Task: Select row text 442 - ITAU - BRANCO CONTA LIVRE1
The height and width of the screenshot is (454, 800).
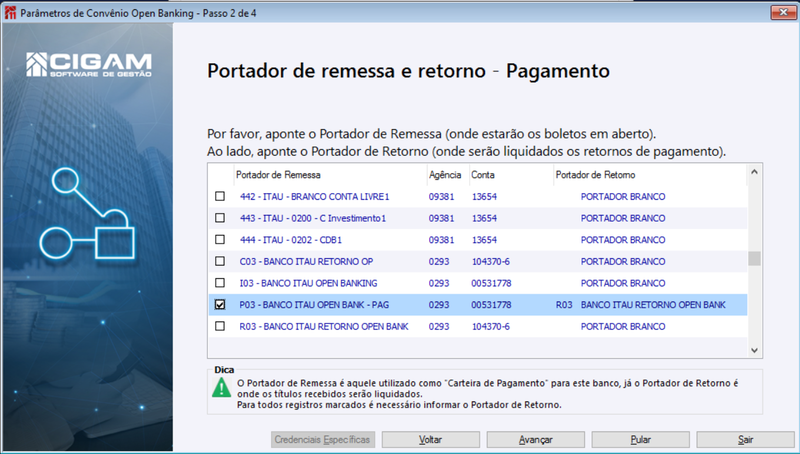Action: pyautogui.click(x=314, y=196)
